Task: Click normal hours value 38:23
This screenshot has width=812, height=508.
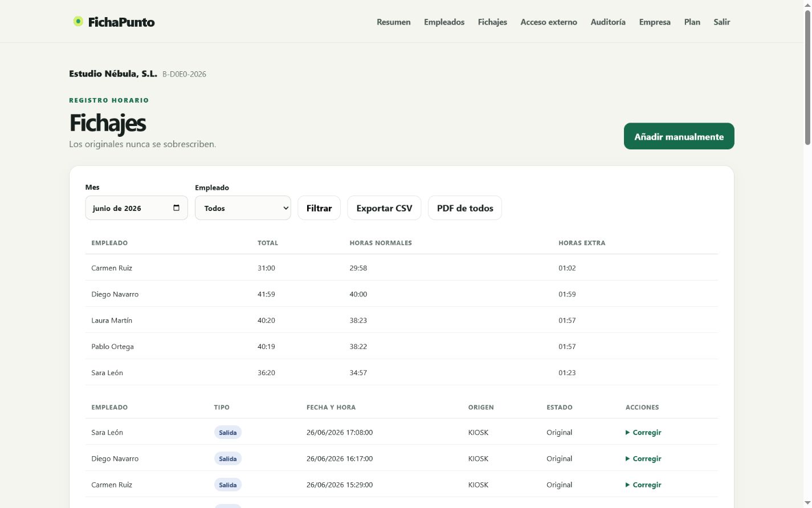Action: (x=358, y=320)
